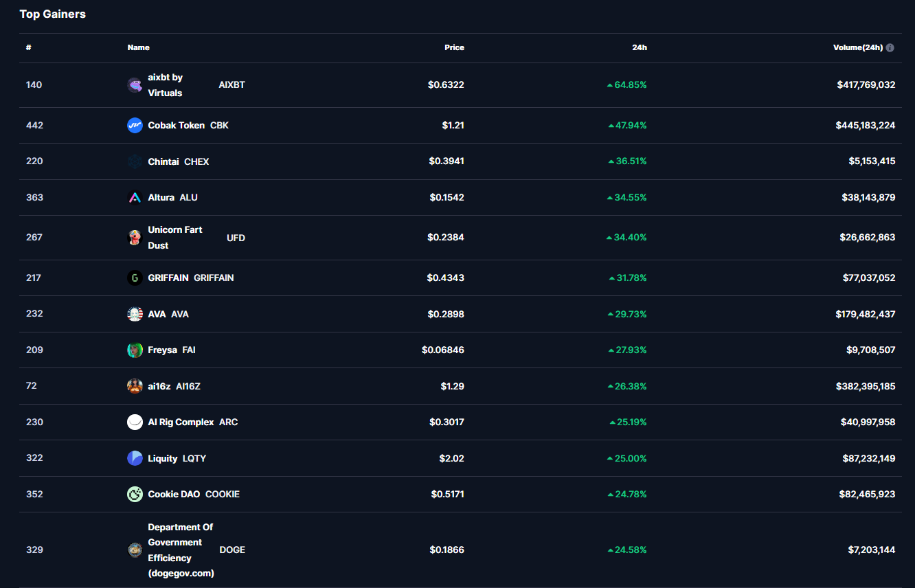915x588 pixels.
Task: Click the AI Rig Complex logo
Action: [135, 422]
